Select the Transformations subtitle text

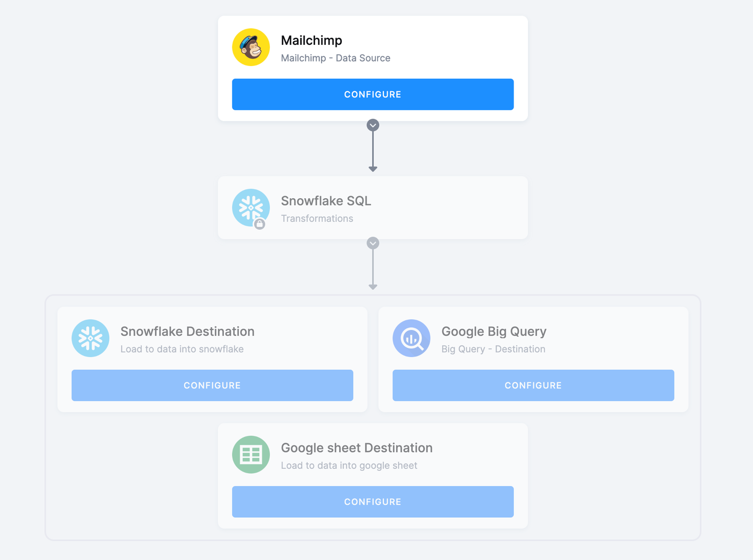tap(317, 218)
